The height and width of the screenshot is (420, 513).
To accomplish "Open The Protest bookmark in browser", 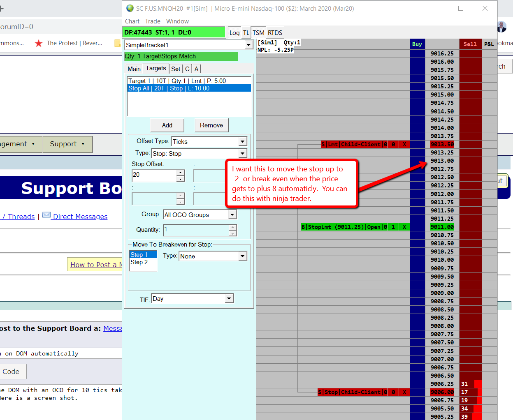I will (x=74, y=43).
